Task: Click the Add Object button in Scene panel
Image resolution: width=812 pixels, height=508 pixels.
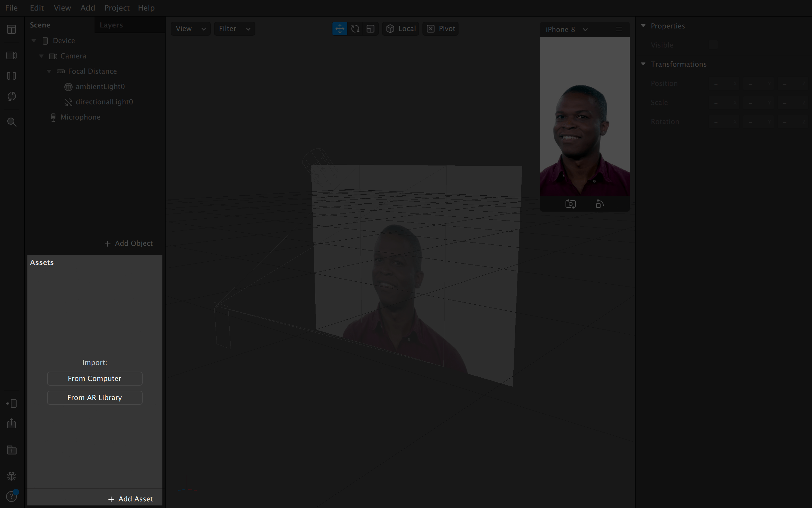Action: coord(128,243)
